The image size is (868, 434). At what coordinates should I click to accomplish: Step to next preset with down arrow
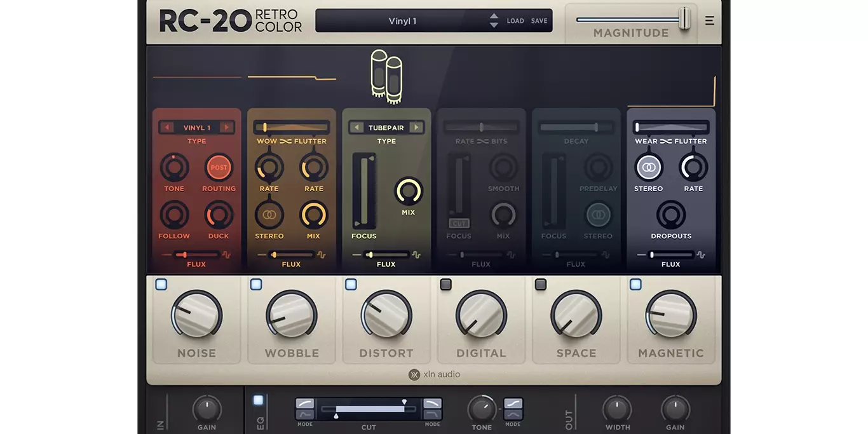(x=494, y=25)
